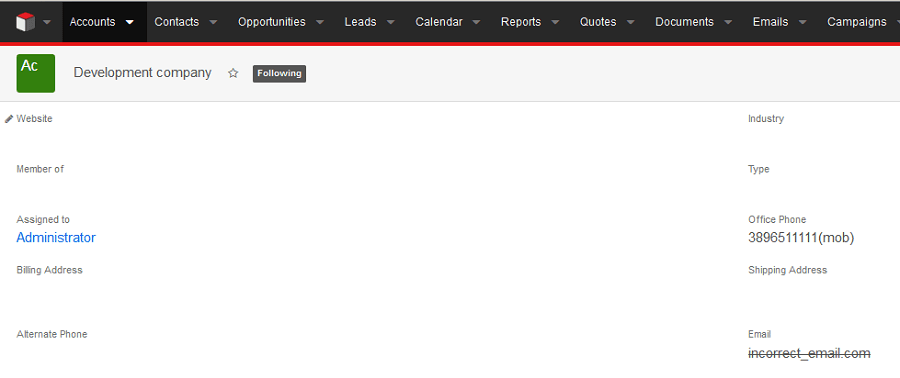This screenshot has height=378, width=900.
Task: Click the green Ac account badge
Action: pos(36,73)
